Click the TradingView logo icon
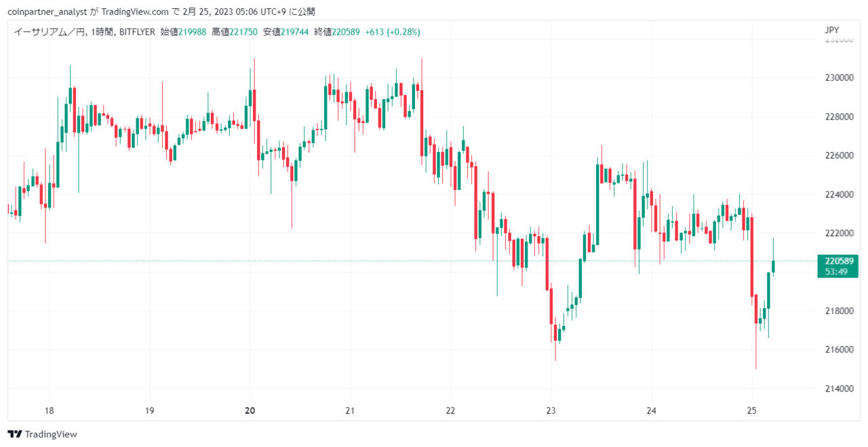Screen dimensions: 868x447 (15, 434)
